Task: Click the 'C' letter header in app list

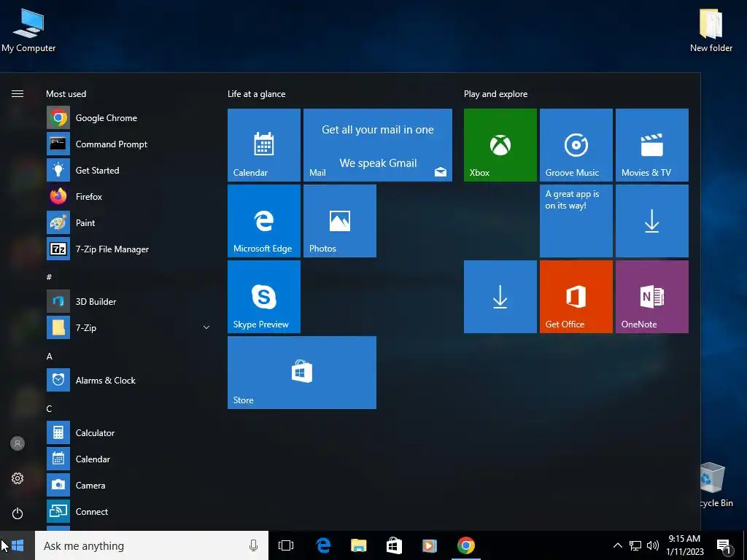Action: [49, 408]
